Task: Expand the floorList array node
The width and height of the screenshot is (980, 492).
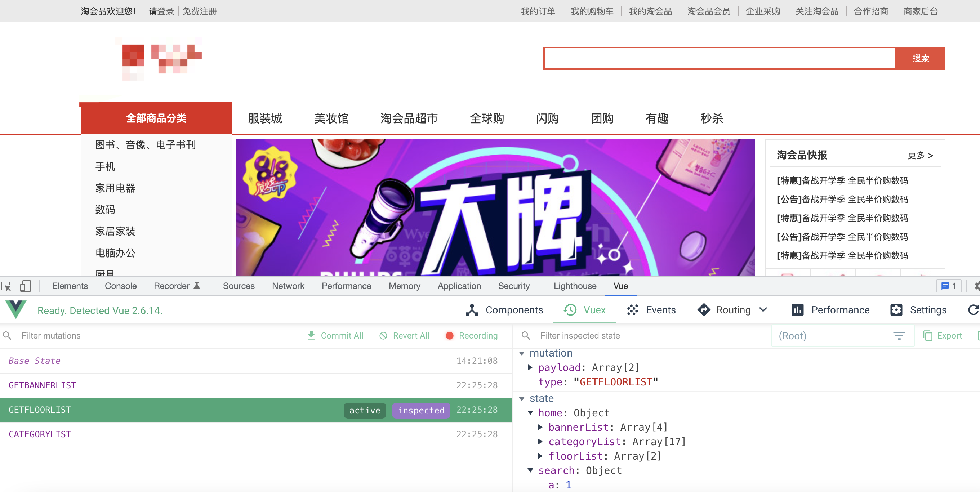Action: coord(540,456)
